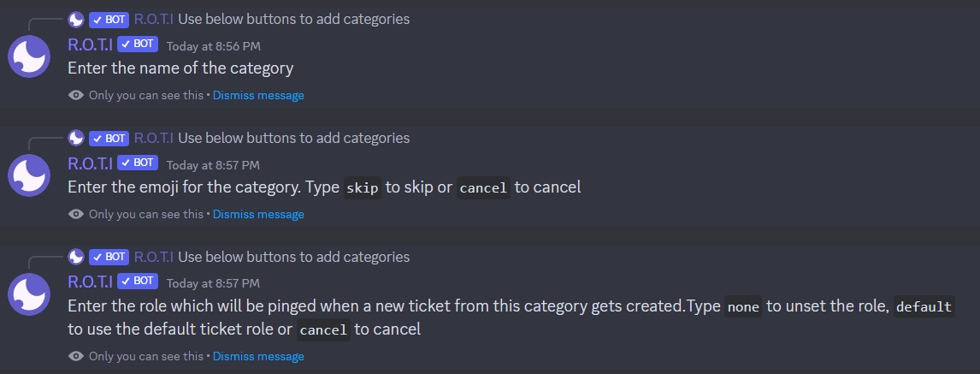
Task: Dismiss the 'Enter the name of the category' message
Action: (x=258, y=96)
